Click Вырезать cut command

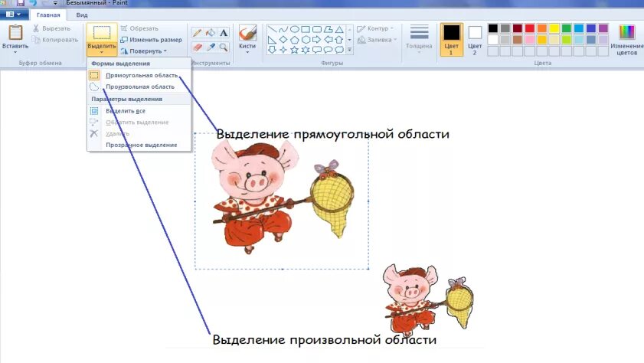[52, 28]
